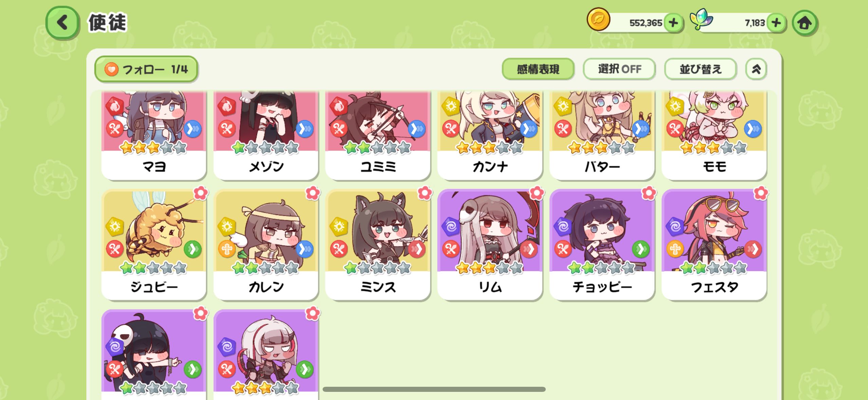Viewport: 868px width, 400px height.
Task: Add gold coins with plus icon
Action: point(673,23)
